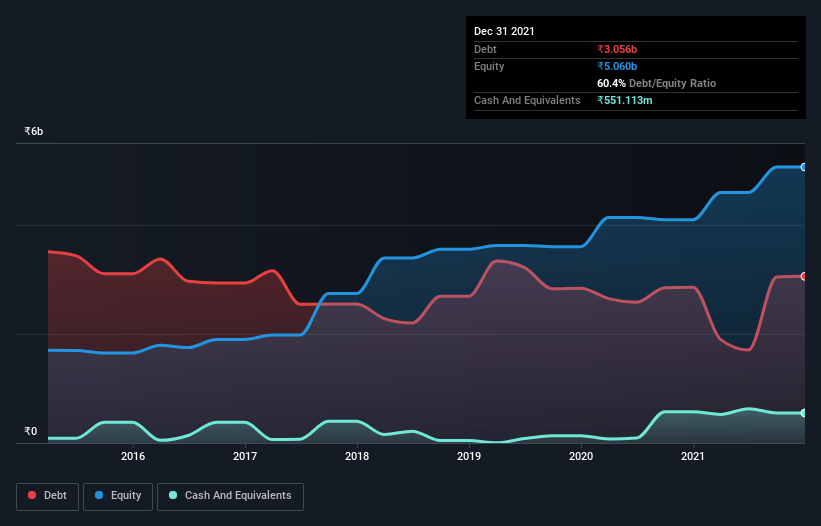Click the 2016 x-axis label
Image resolution: width=821 pixels, height=526 pixels.
[x=133, y=456]
